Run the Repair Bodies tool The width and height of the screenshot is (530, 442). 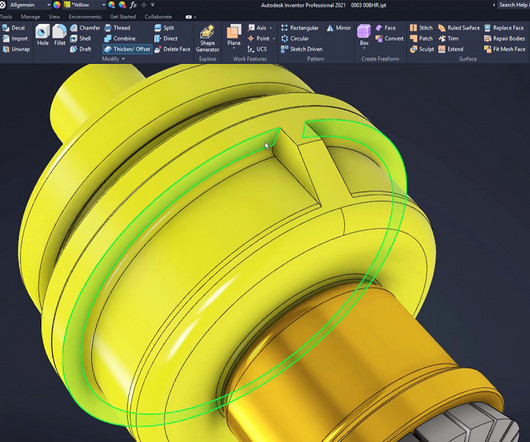[x=504, y=39]
